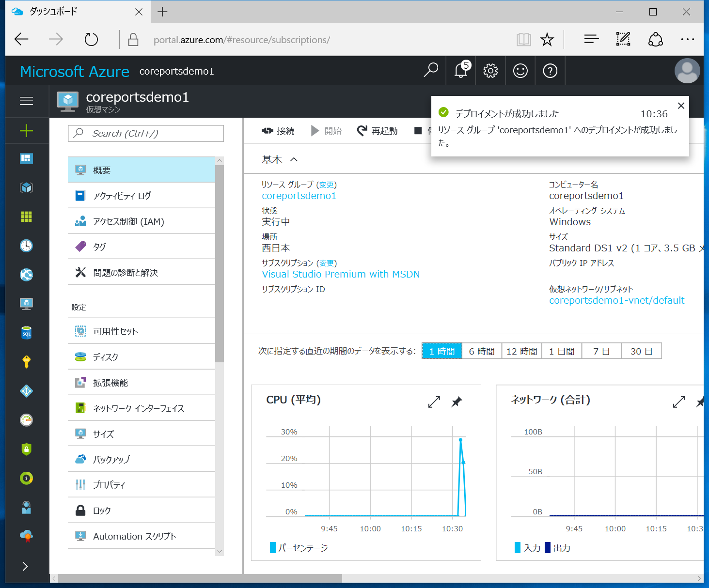The height and width of the screenshot is (588, 709).
Task: Click the Search (Ctrl+/) field
Action: click(146, 133)
